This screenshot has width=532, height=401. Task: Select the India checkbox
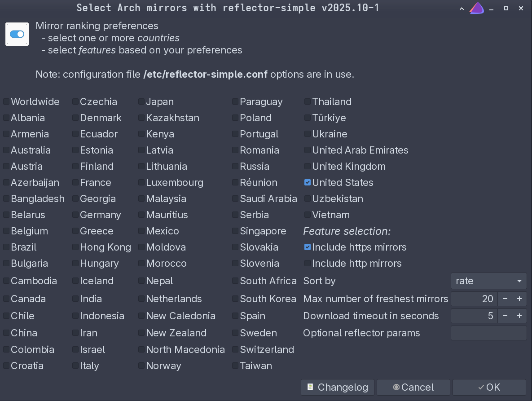75,299
